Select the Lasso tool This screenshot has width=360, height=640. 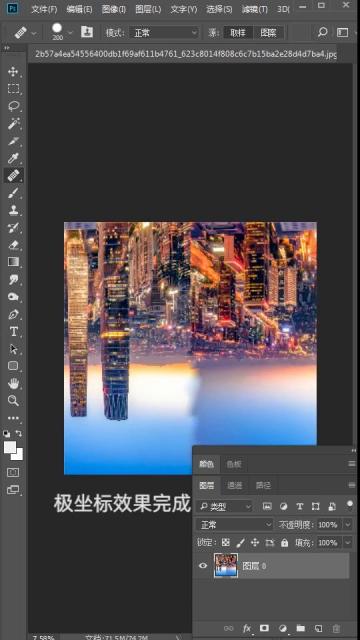13,106
